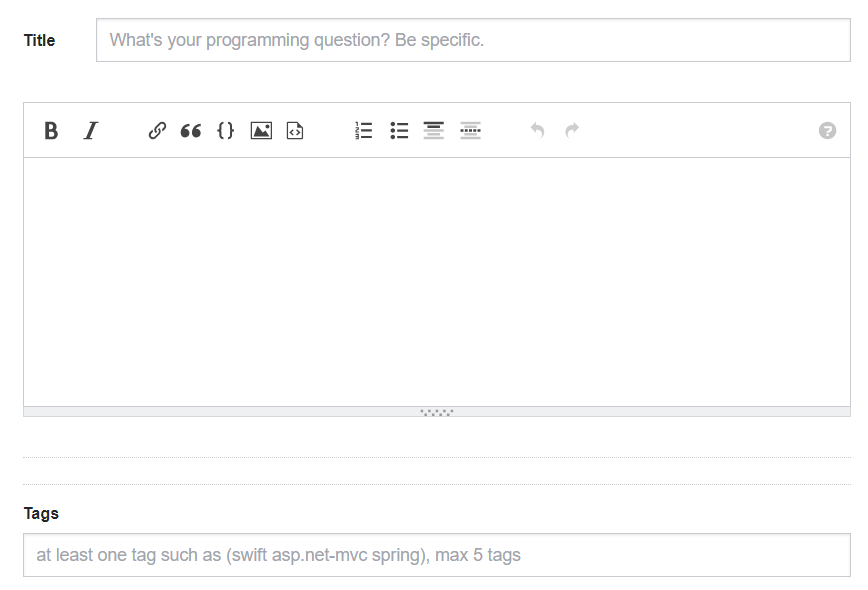Viewport: 868px width, 590px height.
Task: Redo the last edit
Action: click(x=572, y=131)
